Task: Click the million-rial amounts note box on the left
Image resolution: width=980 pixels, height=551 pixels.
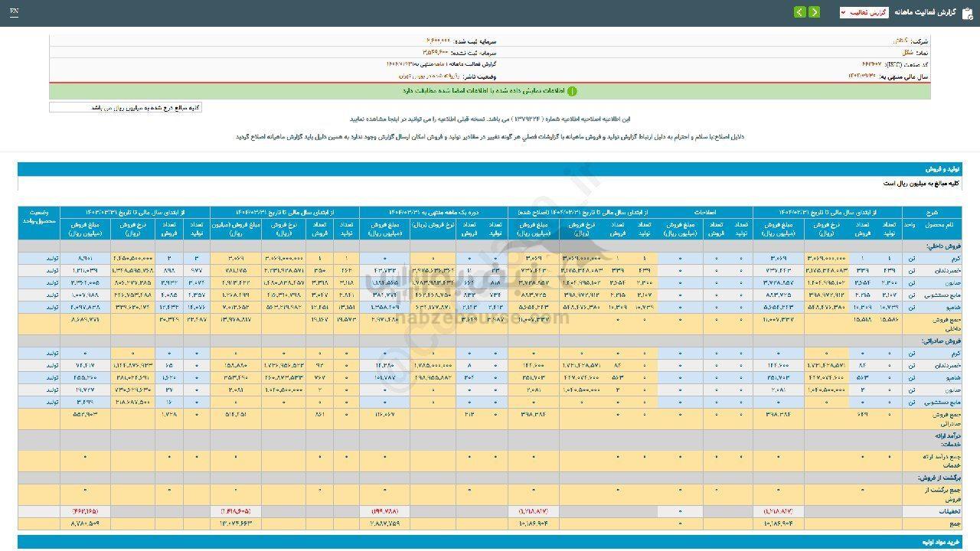Action: [x=126, y=108]
